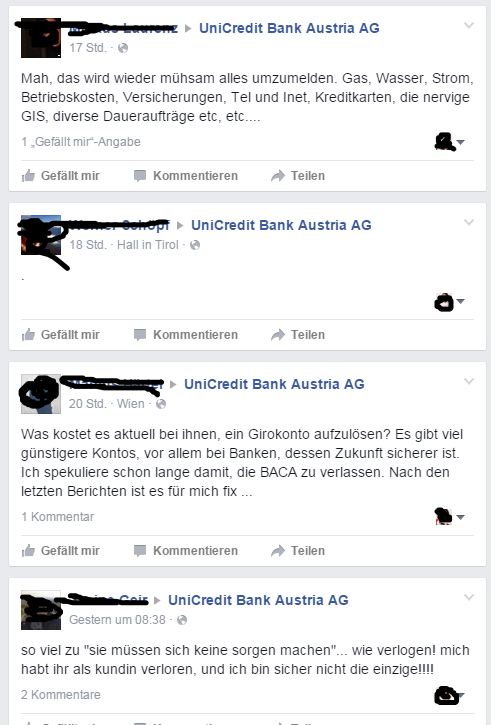This screenshot has width=491, height=725.
Task: Share the Hall in Tirol post
Action: coord(298,335)
